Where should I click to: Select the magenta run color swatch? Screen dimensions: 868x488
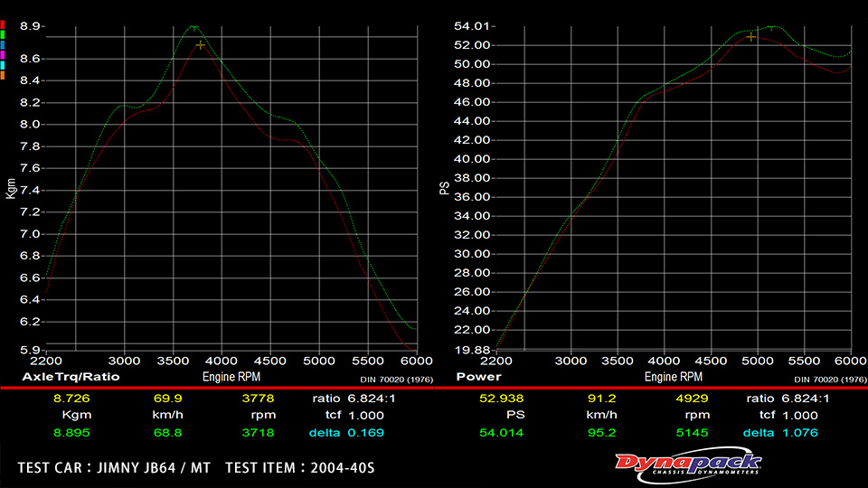click(4, 55)
